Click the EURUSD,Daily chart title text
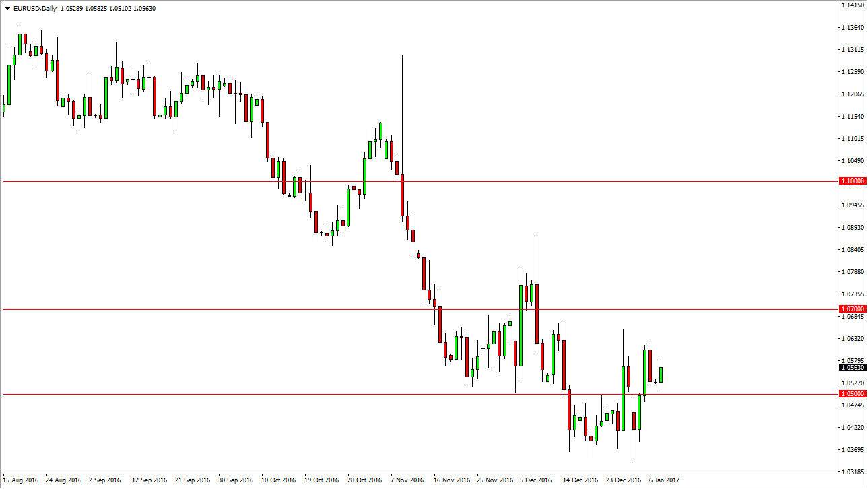This screenshot has height=489, width=868. [34, 9]
